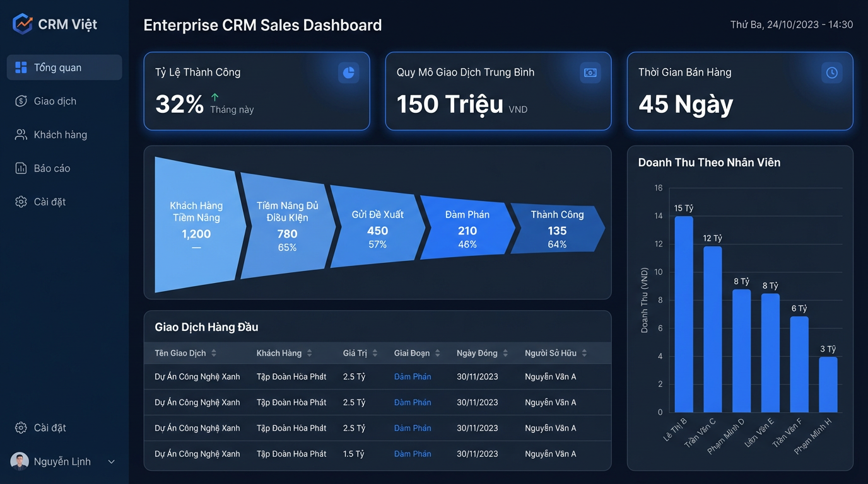
Task: Click the Đàm Phán link in first table row
Action: click(x=413, y=377)
